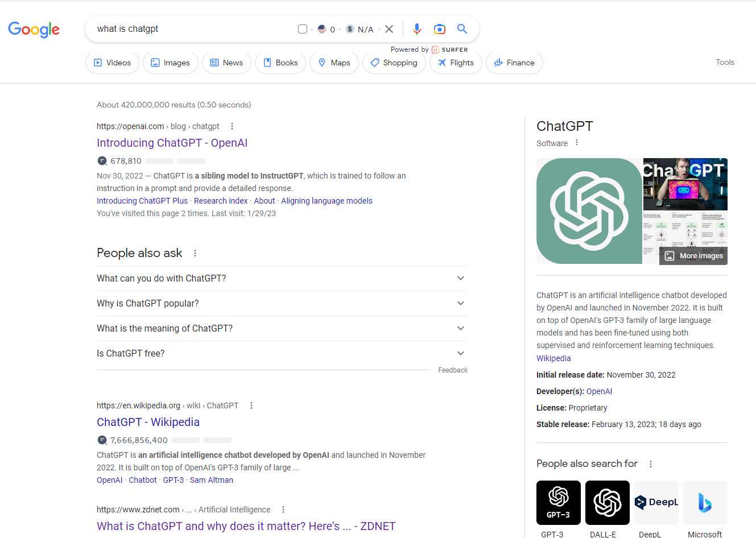Open ChatGPT video thumbnail image
Viewport: 756px width, 538px height.
click(685, 184)
